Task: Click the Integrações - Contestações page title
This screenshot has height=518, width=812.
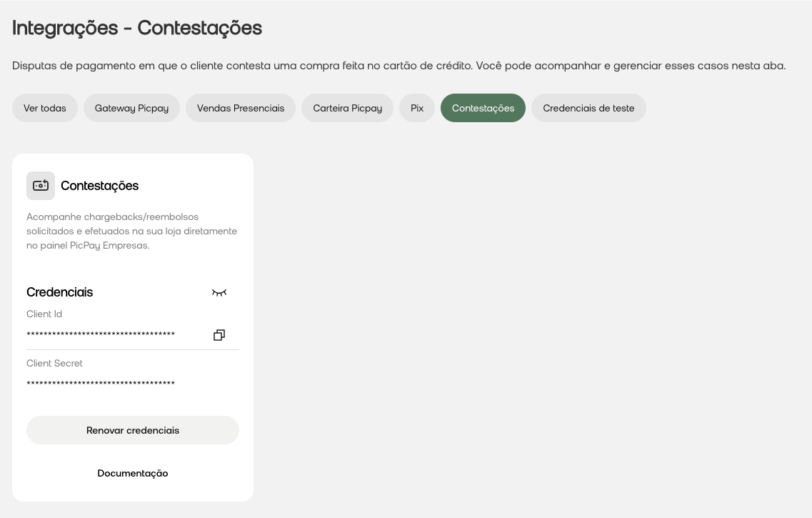Action: tap(136, 28)
